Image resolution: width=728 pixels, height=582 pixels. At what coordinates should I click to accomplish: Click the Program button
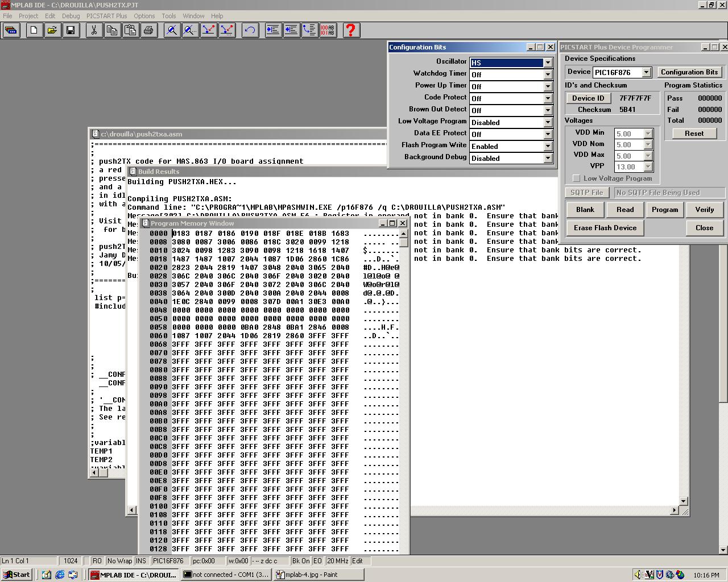(x=665, y=210)
